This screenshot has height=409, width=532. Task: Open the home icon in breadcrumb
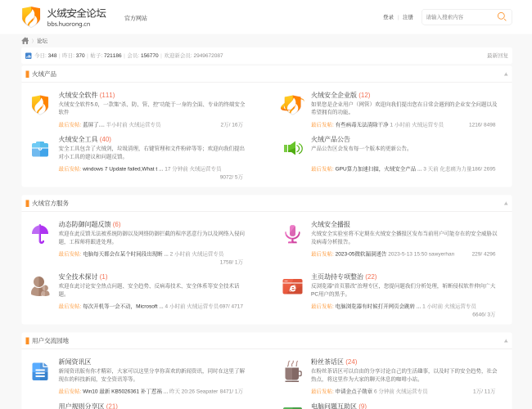pos(25,40)
